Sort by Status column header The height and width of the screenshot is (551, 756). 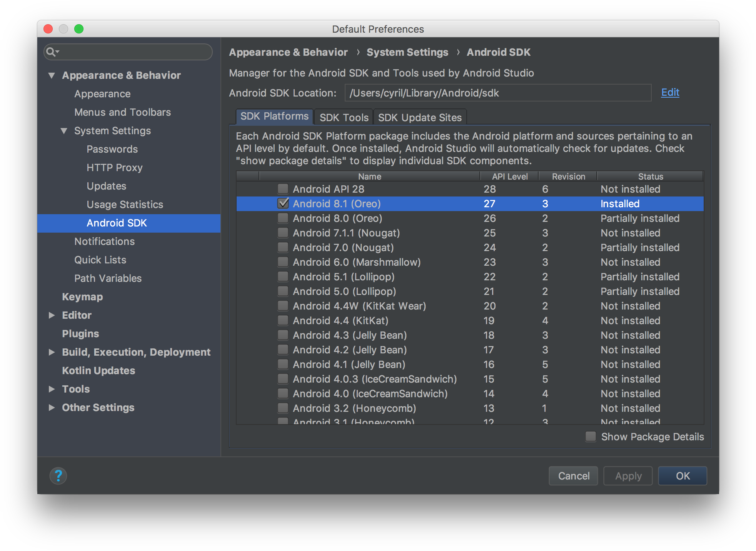click(x=650, y=176)
